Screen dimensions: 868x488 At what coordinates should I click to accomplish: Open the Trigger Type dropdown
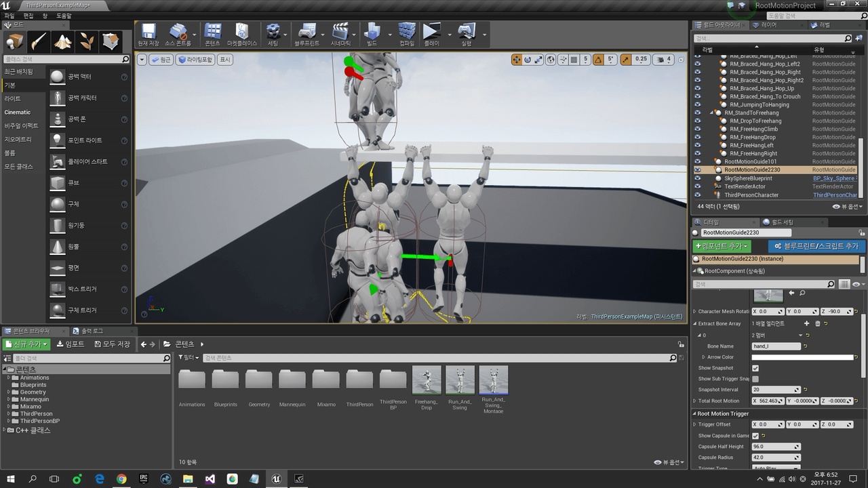[775, 468]
